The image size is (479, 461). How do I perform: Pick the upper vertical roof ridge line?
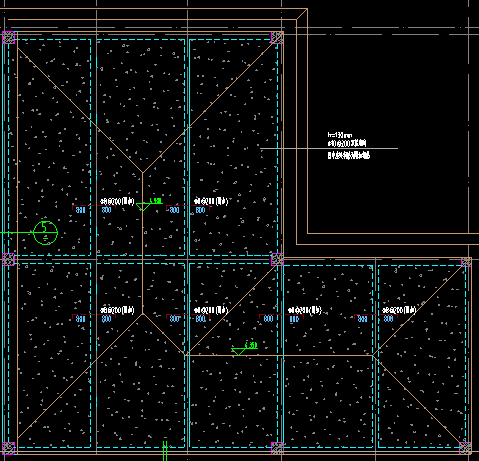pos(143,243)
